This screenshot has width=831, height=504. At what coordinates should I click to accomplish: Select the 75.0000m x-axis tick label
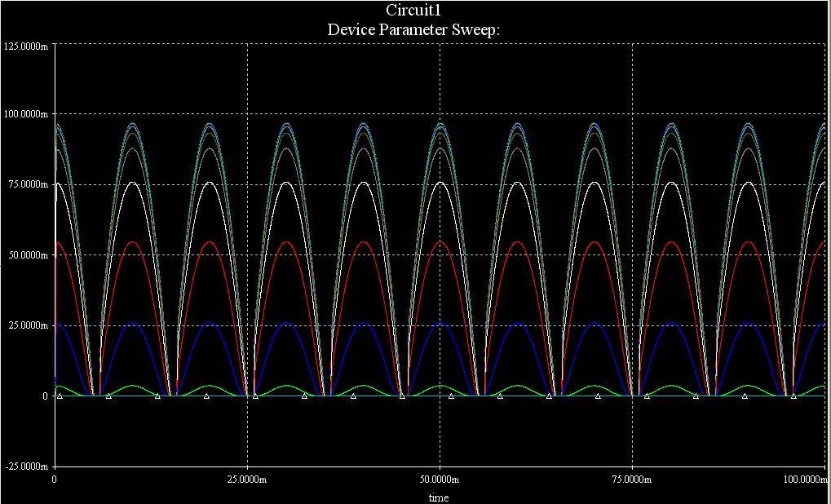[x=631, y=479]
